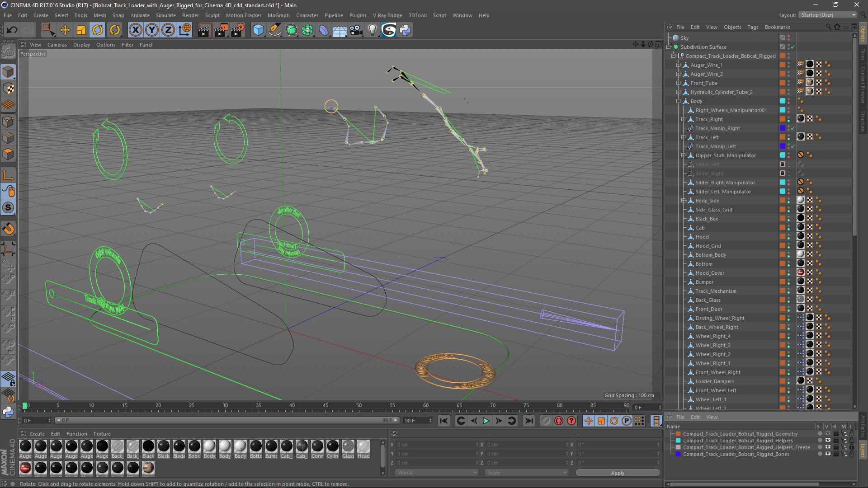
Task: Expand the Auger_Wire_1 tree node
Action: [x=678, y=65]
